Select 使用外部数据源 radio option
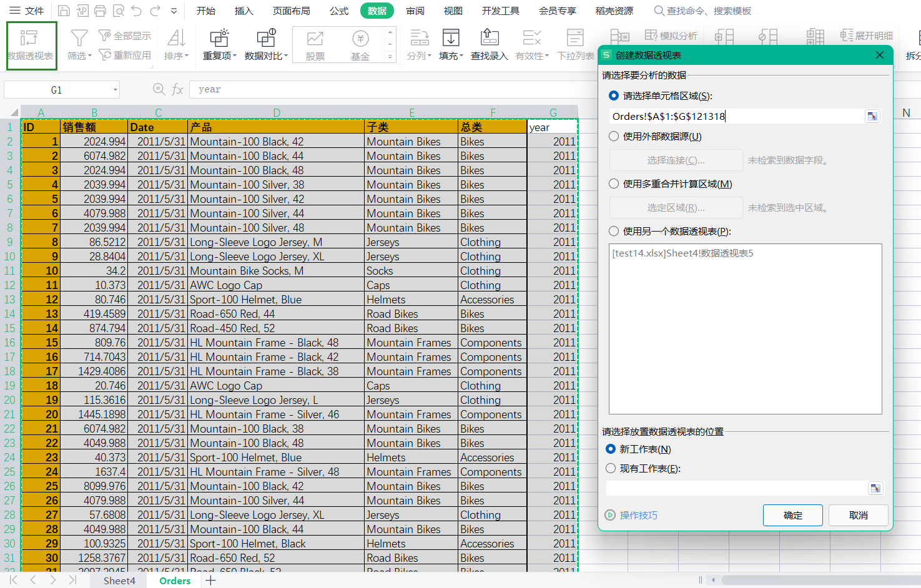This screenshot has height=588, width=921. (614, 136)
